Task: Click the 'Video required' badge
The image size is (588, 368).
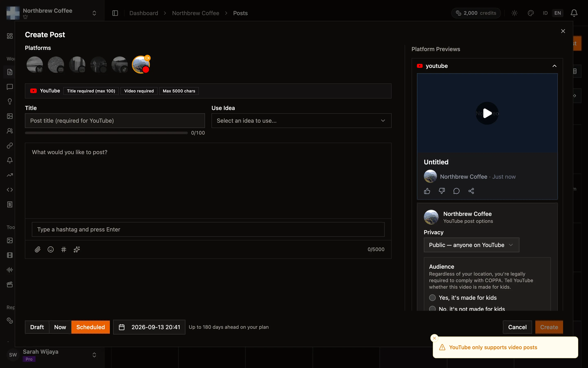Action: [139, 91]
